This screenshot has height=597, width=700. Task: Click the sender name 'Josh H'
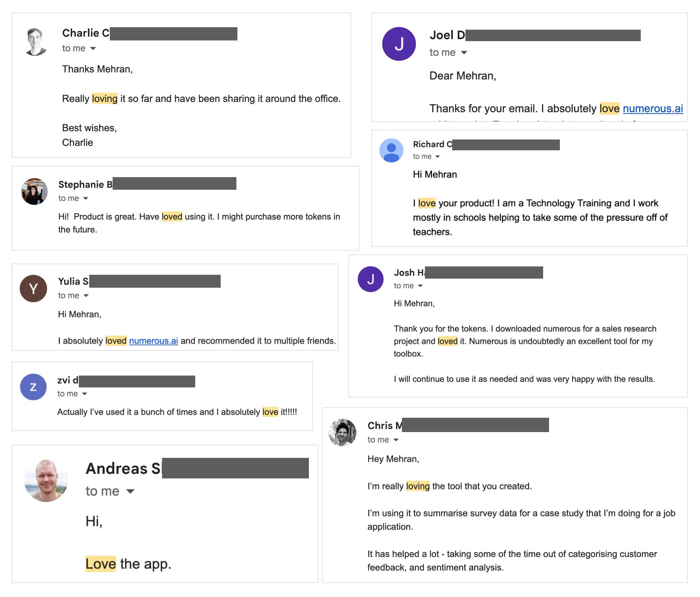tap(408, 273)
